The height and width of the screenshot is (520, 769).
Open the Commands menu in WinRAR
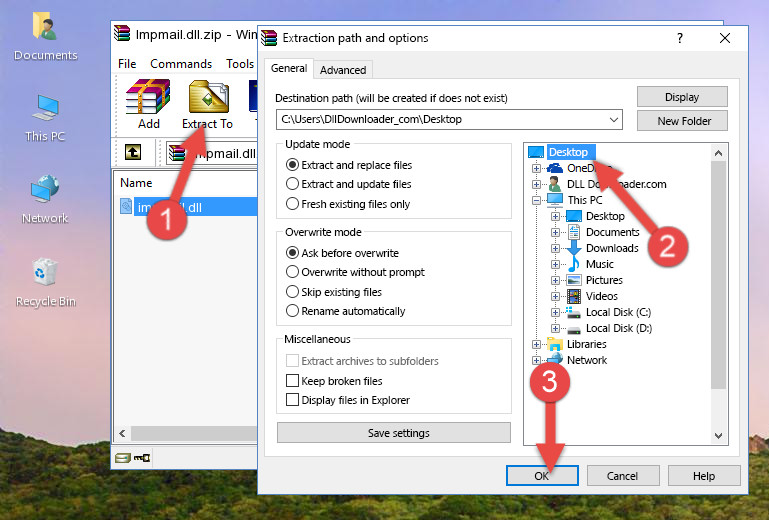coord(181,64)
